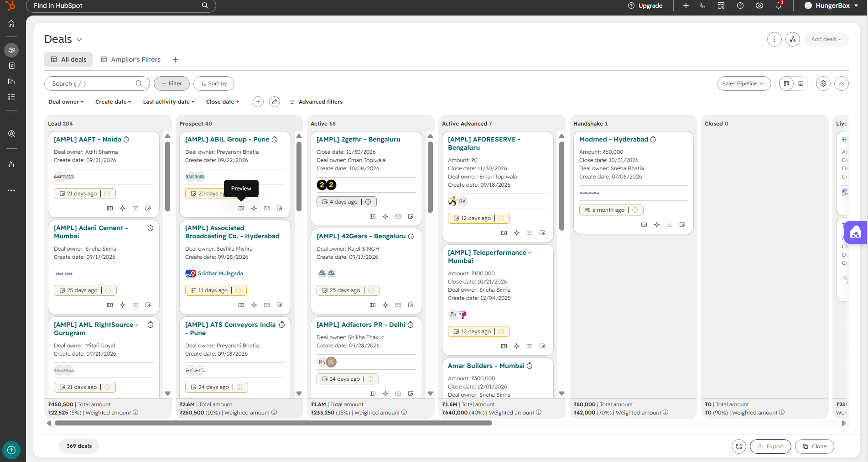
Task: Open the HubSpot home icon in sidebar
Action: [11, 23]
